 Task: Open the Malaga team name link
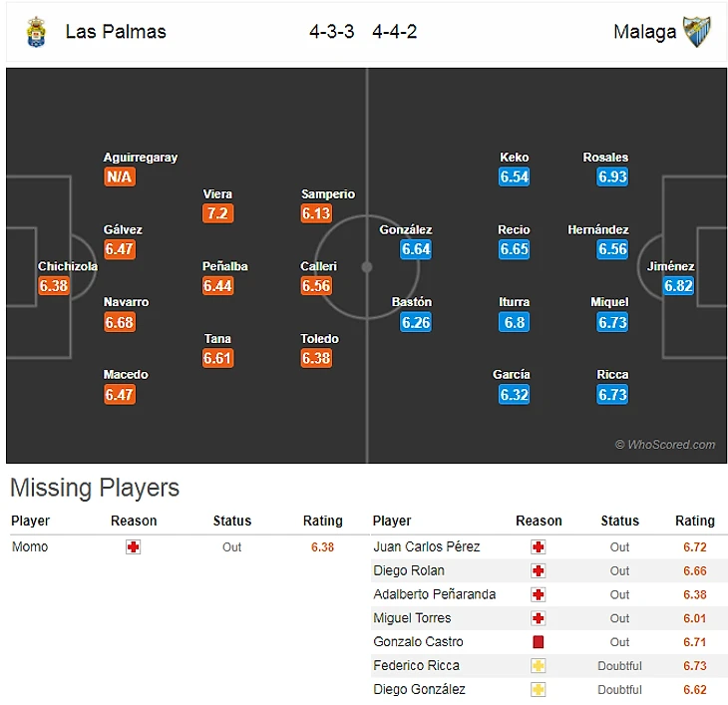644,32
